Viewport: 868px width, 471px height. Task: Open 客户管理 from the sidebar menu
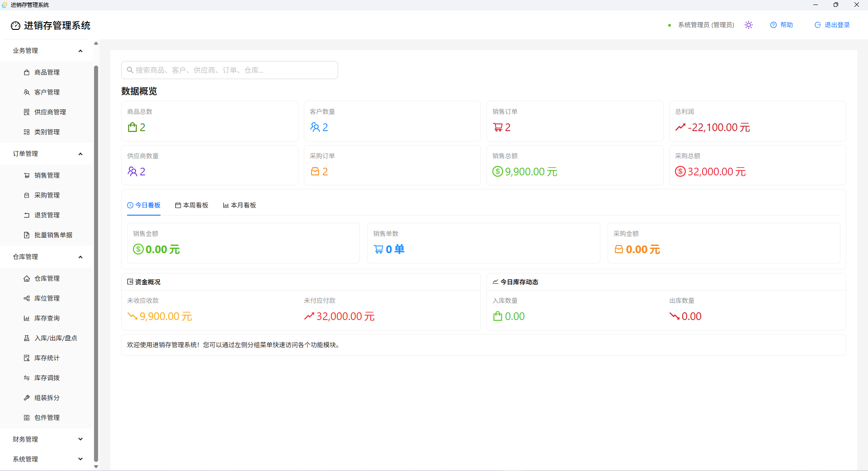(x=47, y=92)
